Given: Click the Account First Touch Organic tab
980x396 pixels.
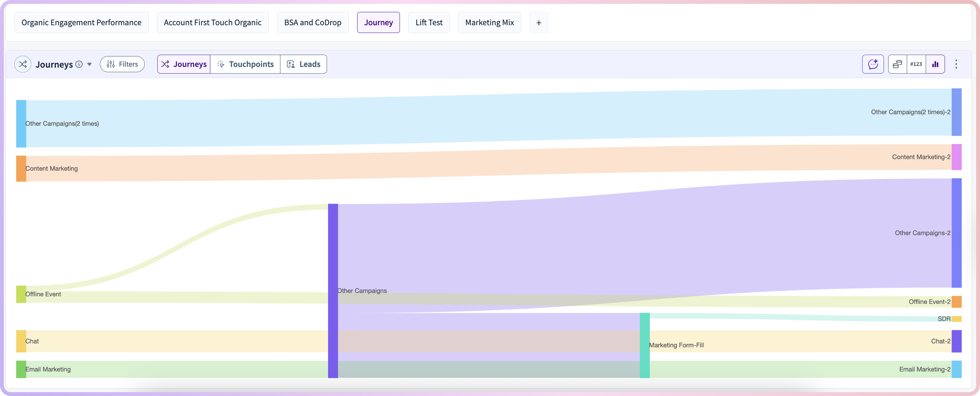Looking at the screenshot, I should [213, 22].
